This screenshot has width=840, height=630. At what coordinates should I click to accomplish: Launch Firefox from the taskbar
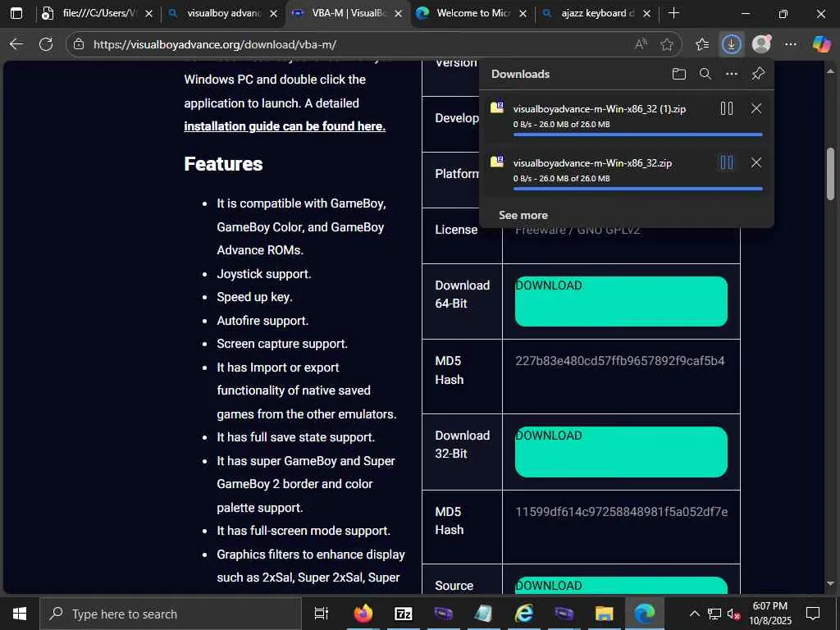pyautogui.click(x=363, y=614)
